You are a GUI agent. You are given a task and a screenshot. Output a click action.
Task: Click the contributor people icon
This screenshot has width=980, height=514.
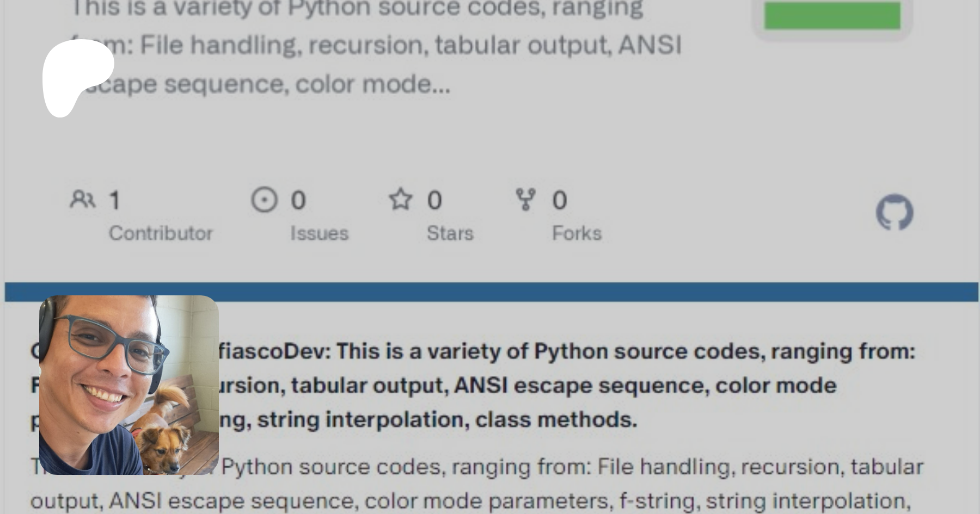tap(82, 200)
